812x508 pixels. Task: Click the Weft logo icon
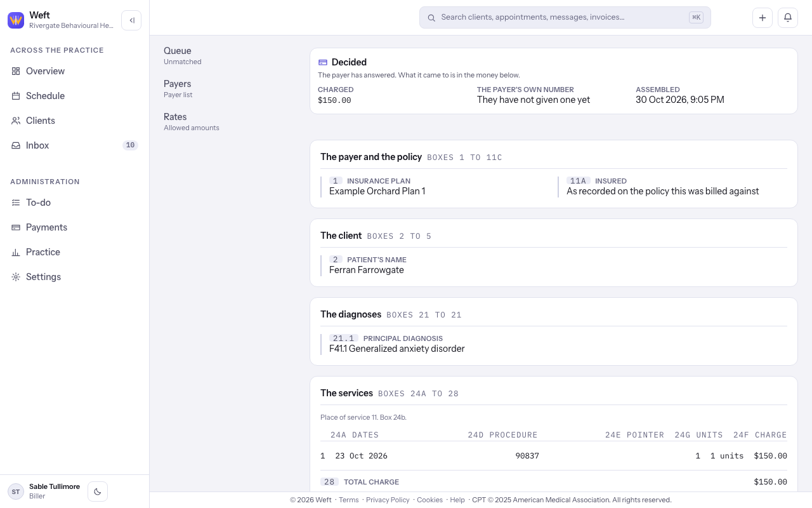[x=16, y=20]
